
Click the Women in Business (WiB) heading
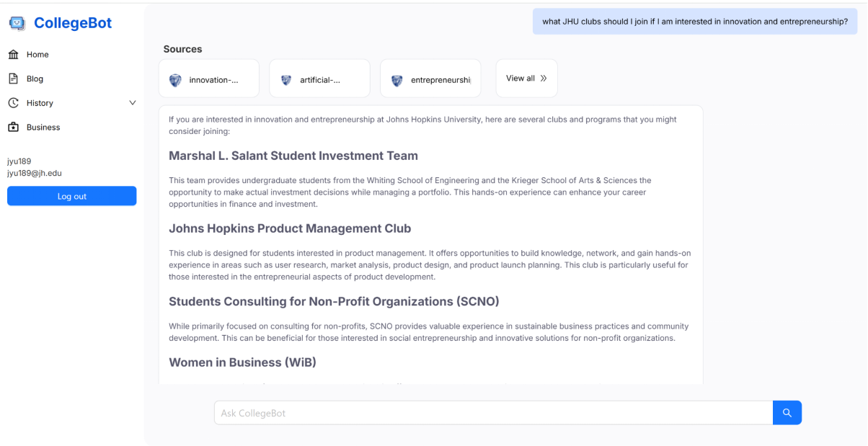pos(242,362)
